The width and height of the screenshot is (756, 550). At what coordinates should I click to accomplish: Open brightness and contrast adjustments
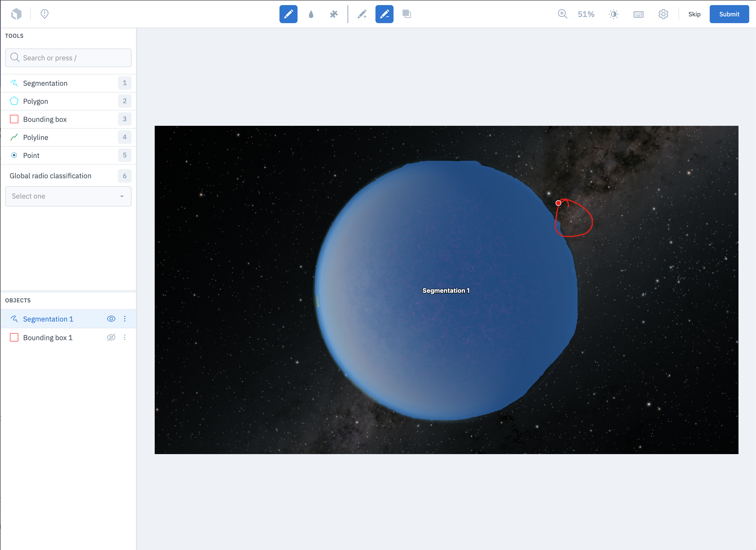point(613,14)
